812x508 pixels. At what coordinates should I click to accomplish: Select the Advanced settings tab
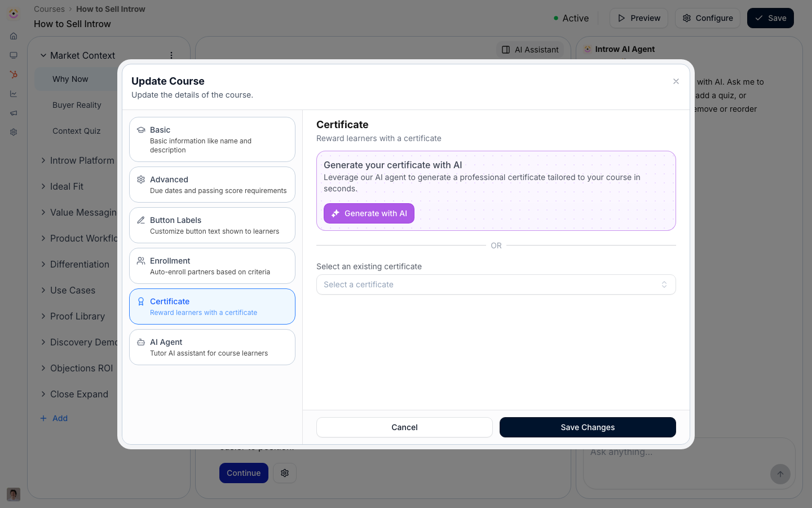pos(212,185)
